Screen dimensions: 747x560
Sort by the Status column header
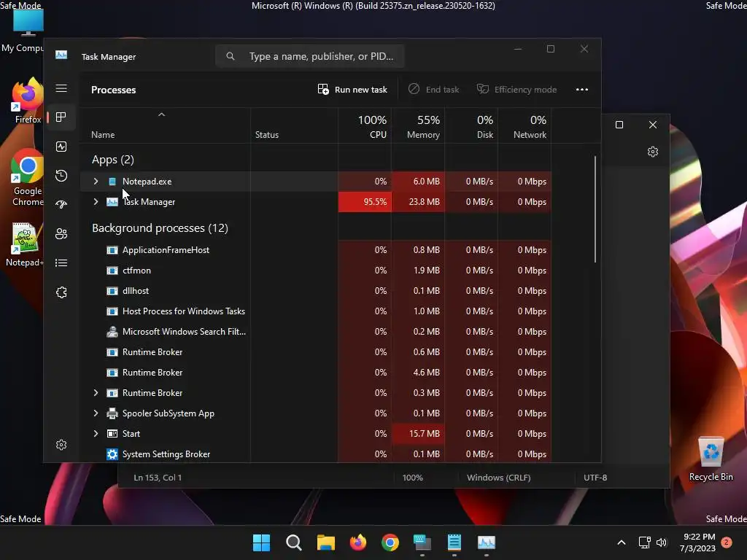(x=295, y=125)
